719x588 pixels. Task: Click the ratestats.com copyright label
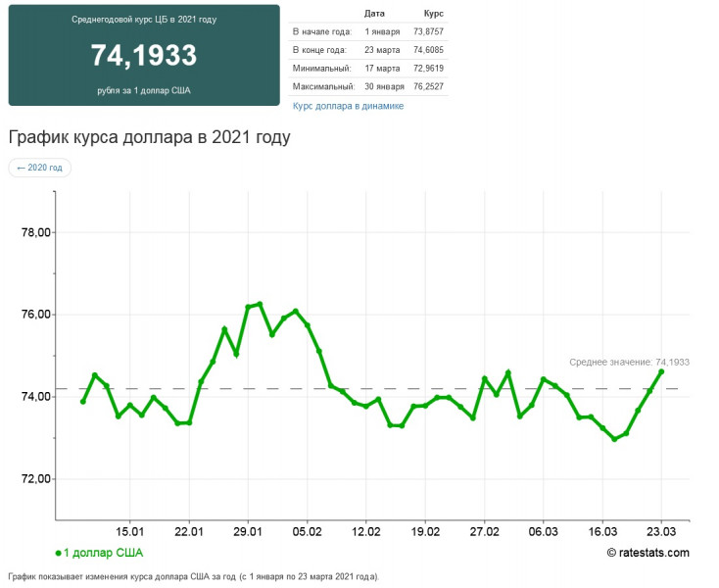pyautogui.click(x=647, y=553)
